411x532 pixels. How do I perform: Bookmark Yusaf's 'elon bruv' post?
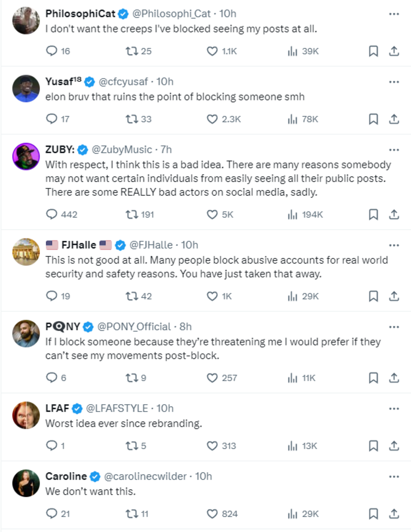373,119
